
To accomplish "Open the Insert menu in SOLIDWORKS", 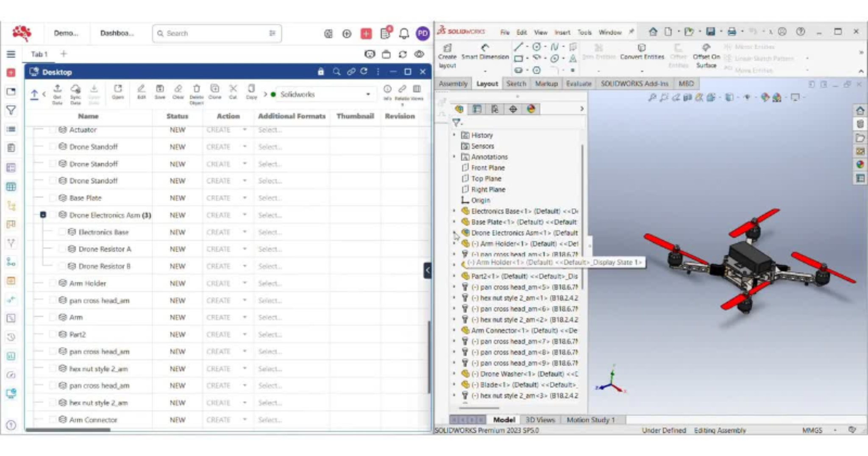I will [562, 32].
